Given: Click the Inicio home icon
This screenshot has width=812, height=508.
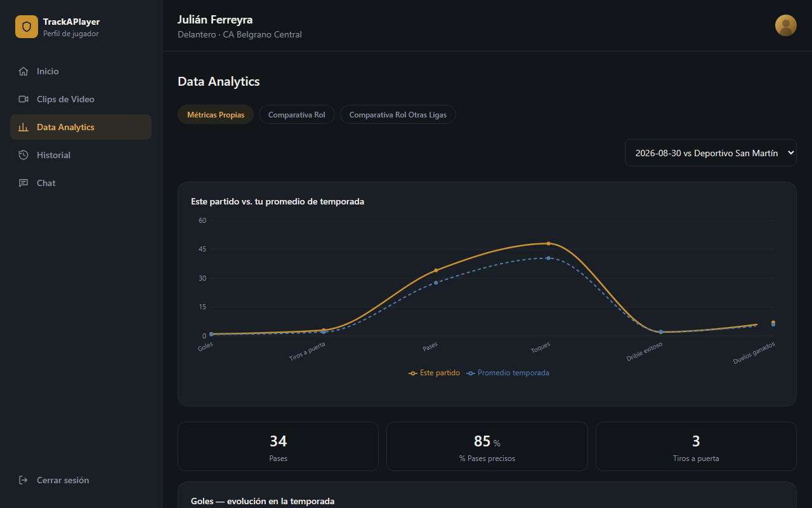Looking at the screenshot, I should coord(23,71).
